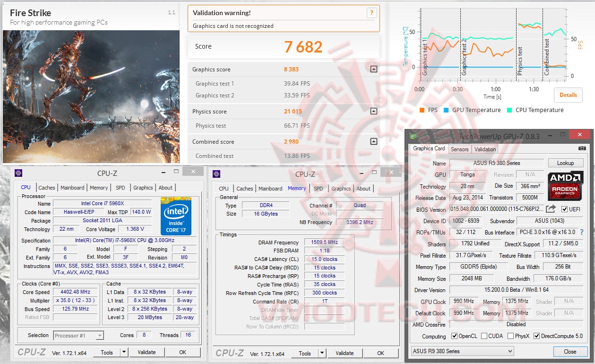The image size is (595, 364).
Task: Open SPD tab in right CPU-Z window
Action: point(319,189)
